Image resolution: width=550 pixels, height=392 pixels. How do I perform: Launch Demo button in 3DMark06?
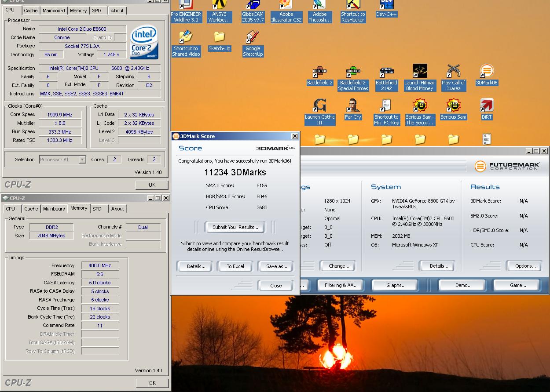tap(463, 285)
